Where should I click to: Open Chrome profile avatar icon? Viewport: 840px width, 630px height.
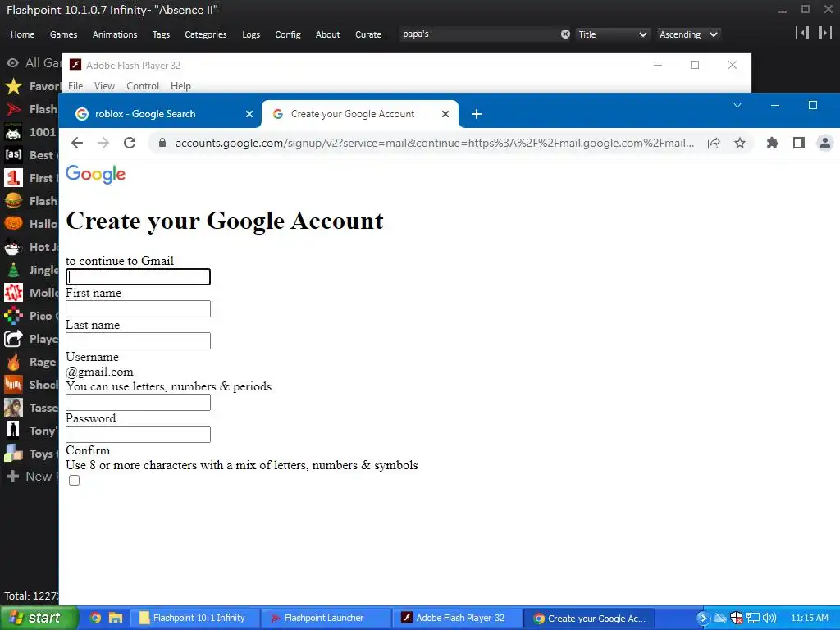coord(825,143)
